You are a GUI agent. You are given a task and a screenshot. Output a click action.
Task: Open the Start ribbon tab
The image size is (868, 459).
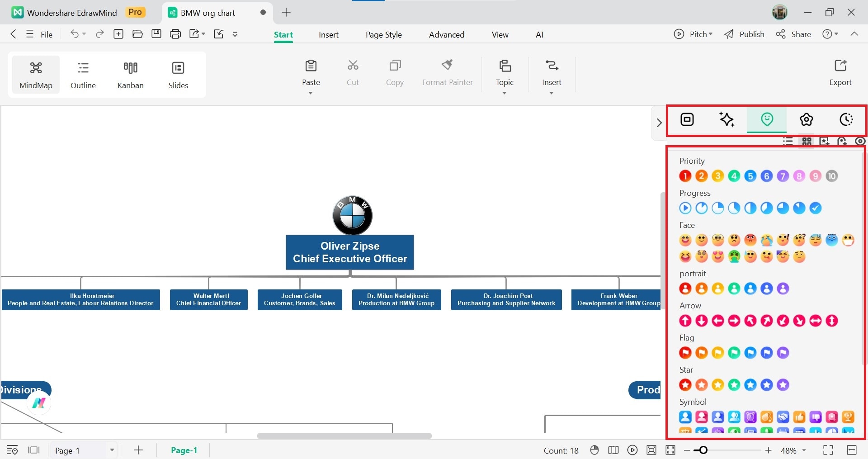click(x=283, y=35)
